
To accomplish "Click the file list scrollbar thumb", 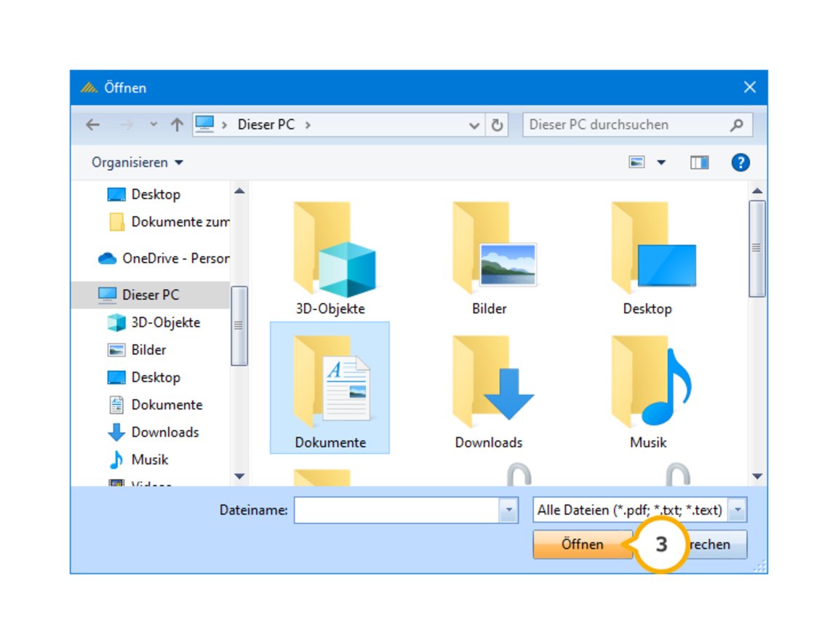I will click(x=757, y=249).
